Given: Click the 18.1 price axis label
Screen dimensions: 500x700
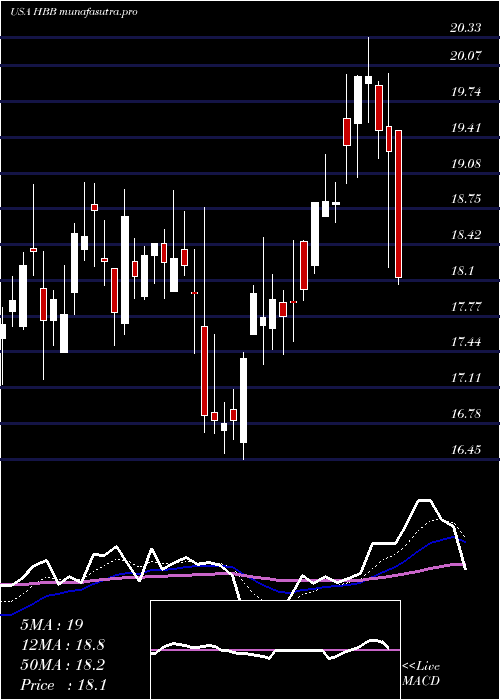Looking at the screenshot, I should [x=462, y=271].
